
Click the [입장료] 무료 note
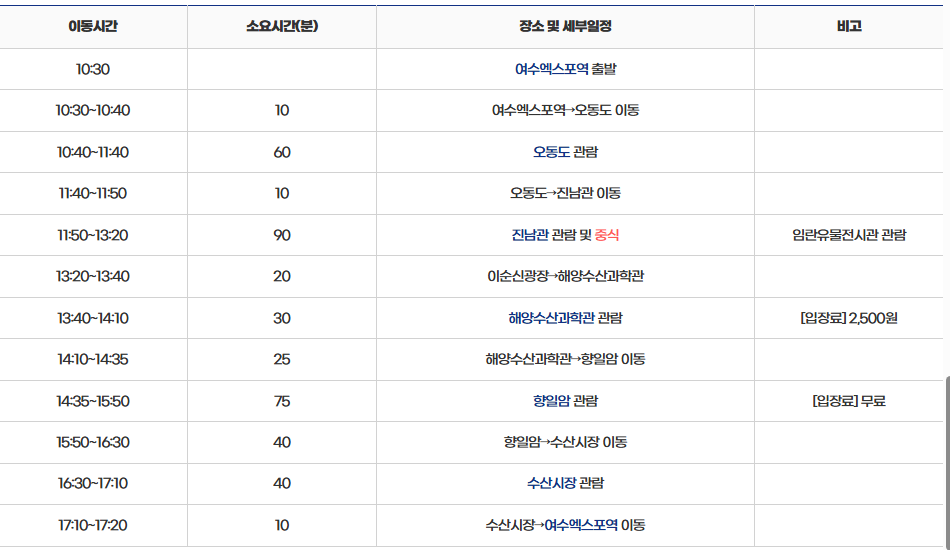(x=849, y=401)
